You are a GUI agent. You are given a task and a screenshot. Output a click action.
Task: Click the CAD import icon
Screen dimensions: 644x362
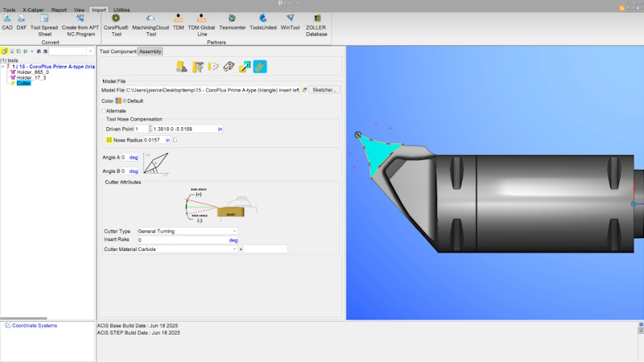pyautogui.click(x=7, y=22)
